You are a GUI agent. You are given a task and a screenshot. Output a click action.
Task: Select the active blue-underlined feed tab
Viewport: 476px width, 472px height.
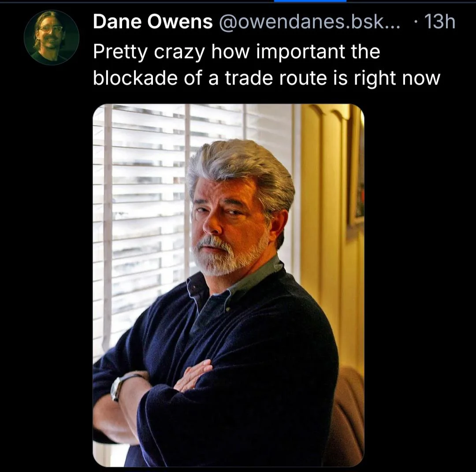coord(310,1)
